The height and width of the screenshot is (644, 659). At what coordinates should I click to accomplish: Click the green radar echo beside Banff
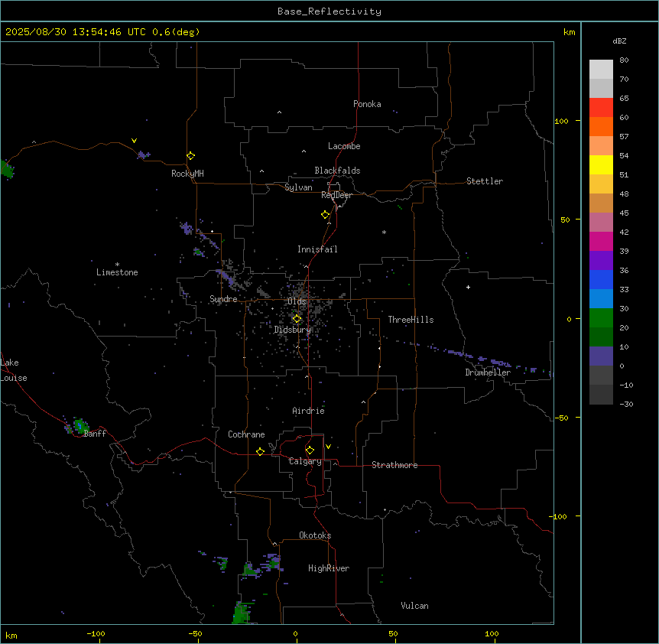coord(80,426)
